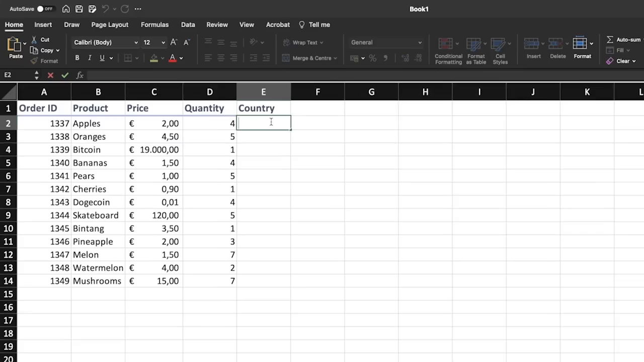The height and width of the screenshot is (362, 644).
Task: Open the Paste options dropdown arrow
Action: (25, 44)
